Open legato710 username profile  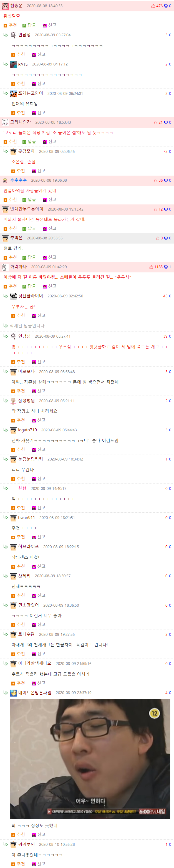[x=28, y=430]
